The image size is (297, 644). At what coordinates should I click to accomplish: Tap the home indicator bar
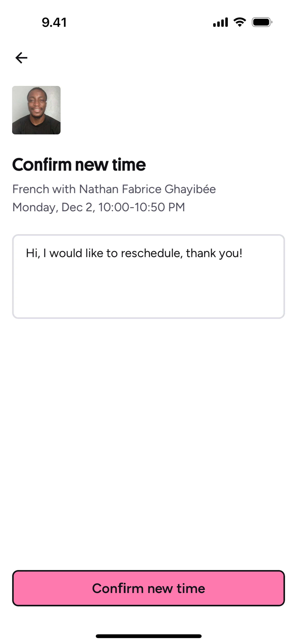(x=148, y=636)
